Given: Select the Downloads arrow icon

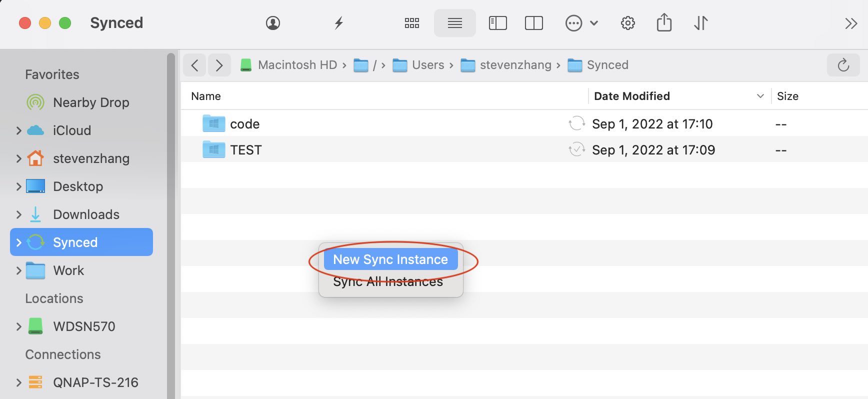Looking at the screenshot, I should tap(35, 214).
